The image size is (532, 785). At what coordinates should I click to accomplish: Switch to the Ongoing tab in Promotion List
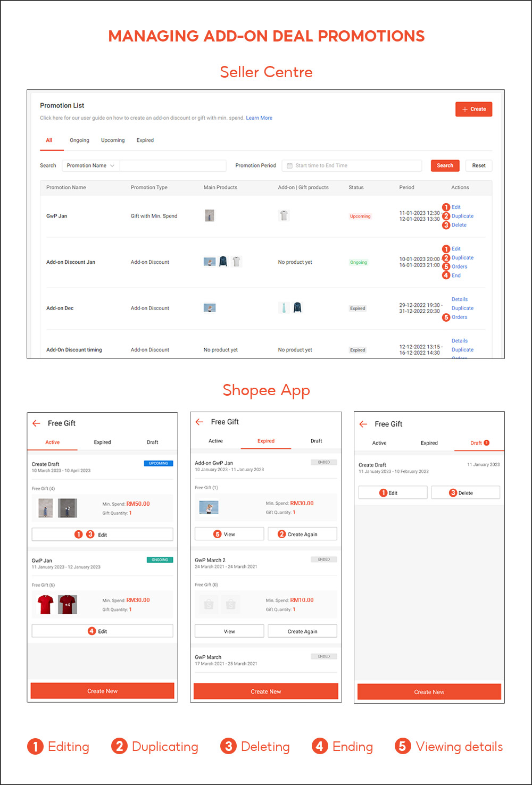79,140
